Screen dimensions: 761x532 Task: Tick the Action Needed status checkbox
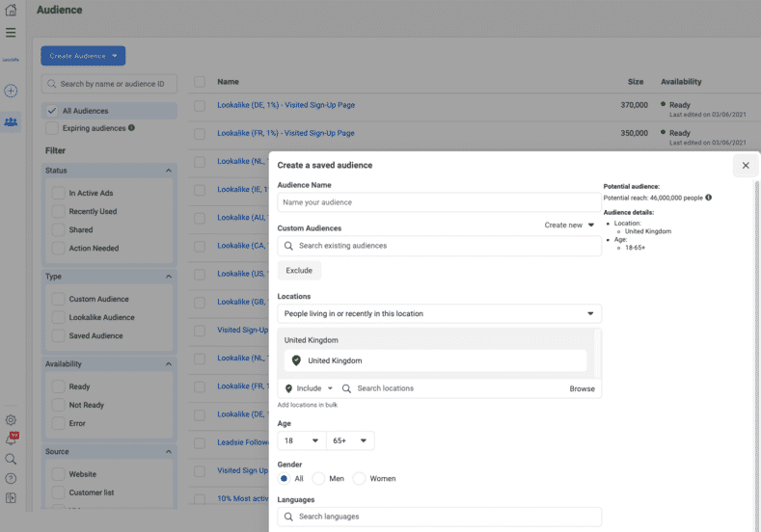pos(58,248)
